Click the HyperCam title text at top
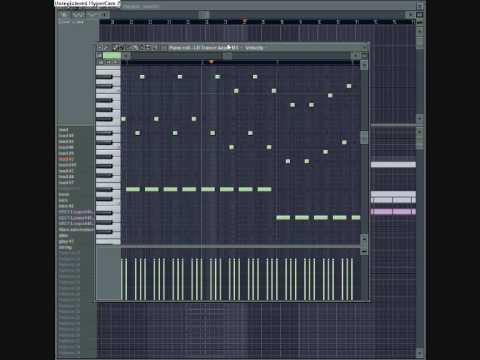 tap(88, 3)
